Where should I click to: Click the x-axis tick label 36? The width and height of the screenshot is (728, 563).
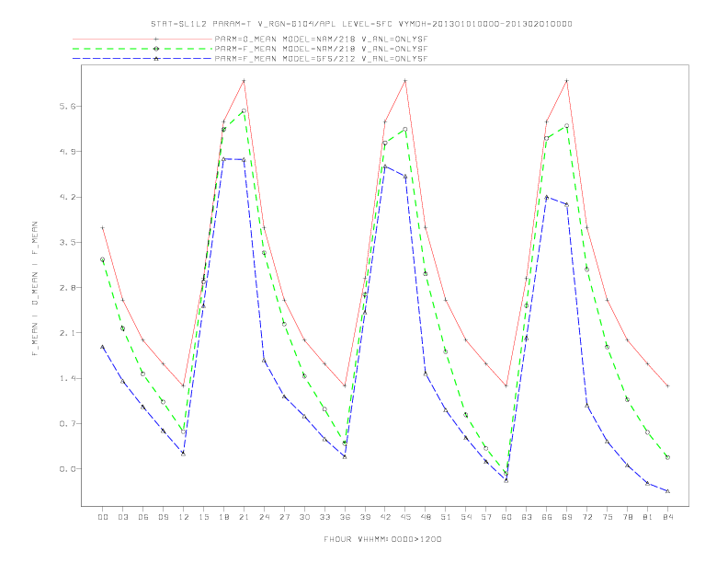point(345,517)
